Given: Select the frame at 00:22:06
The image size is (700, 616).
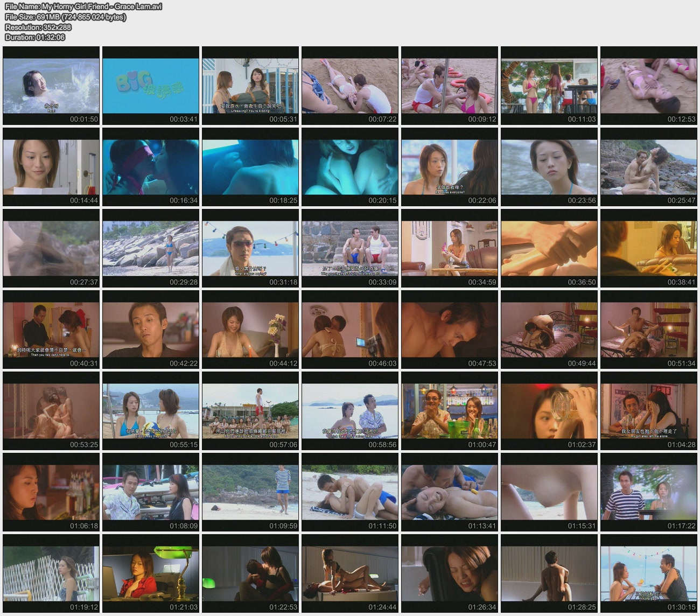Looking at the screenshot, I should pos(450,167).
